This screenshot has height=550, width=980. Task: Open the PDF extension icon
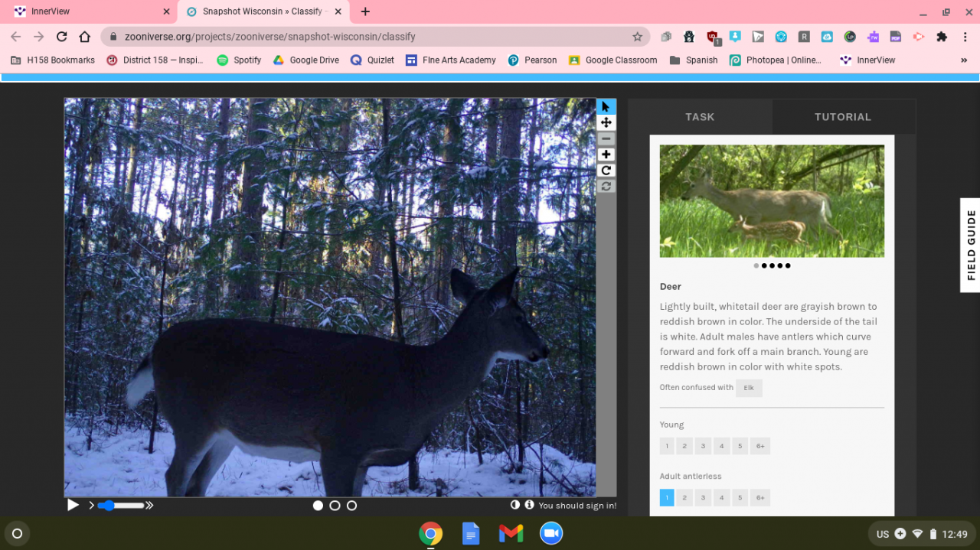pyautogui.click(x=896, y=36)
